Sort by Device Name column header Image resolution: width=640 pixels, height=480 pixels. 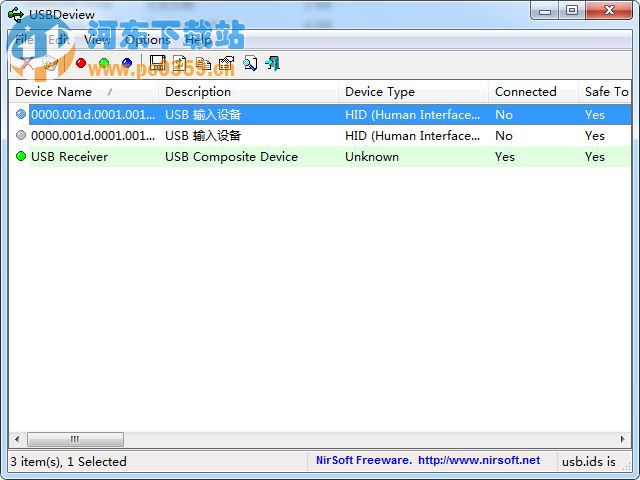pos(83,92)
